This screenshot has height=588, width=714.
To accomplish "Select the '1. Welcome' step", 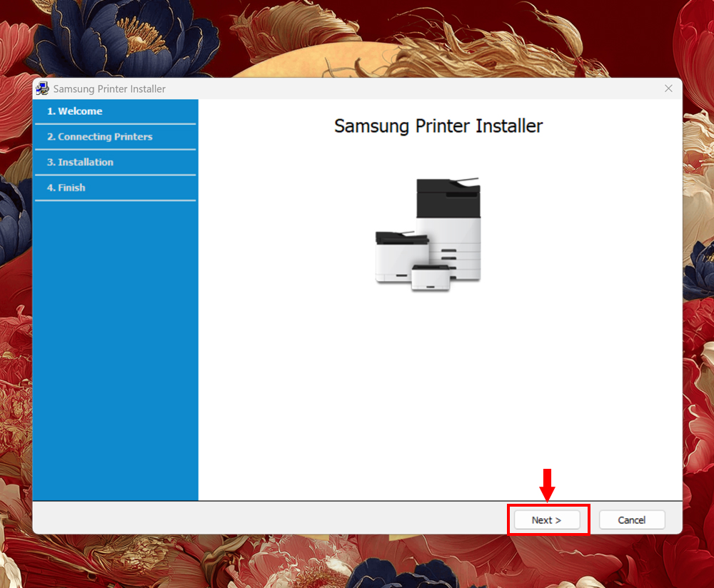I will point(116,111).
